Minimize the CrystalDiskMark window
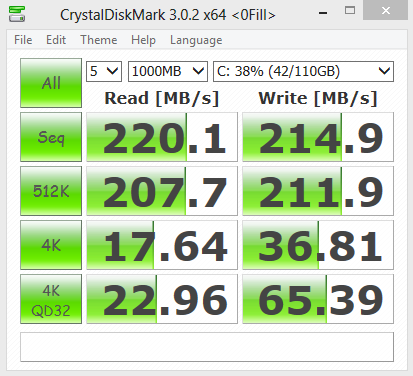 pos(323,13)
